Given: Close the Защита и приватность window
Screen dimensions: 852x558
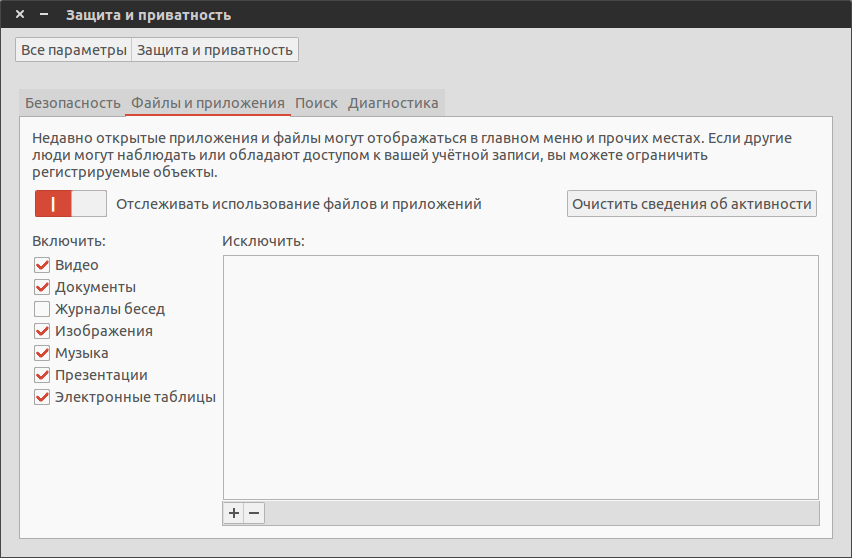Looking at the screenshot, I should [x=20, y=15].
